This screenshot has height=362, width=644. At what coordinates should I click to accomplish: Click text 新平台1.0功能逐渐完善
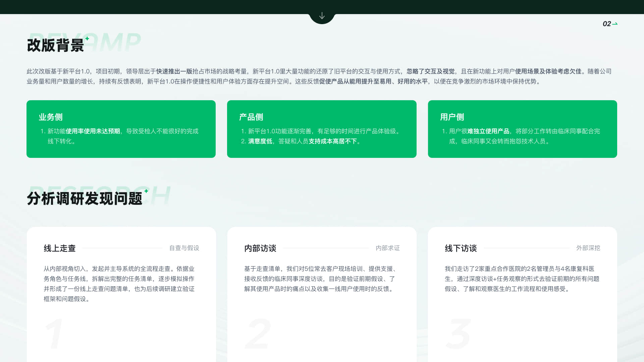pos(280,131)
